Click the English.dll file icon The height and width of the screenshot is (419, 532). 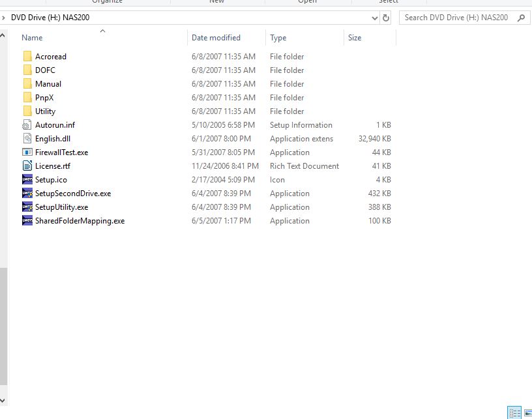[x=27, y=139]
